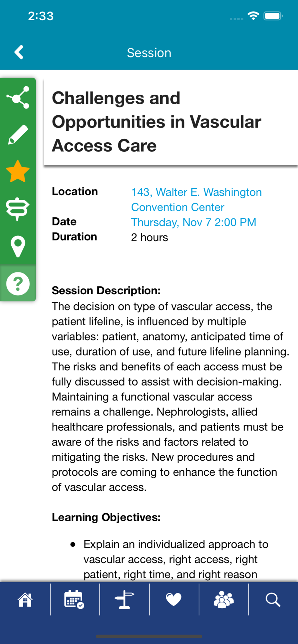Open attendees people icon
This screenshot has height=644, width=298.
pos(223,600)
